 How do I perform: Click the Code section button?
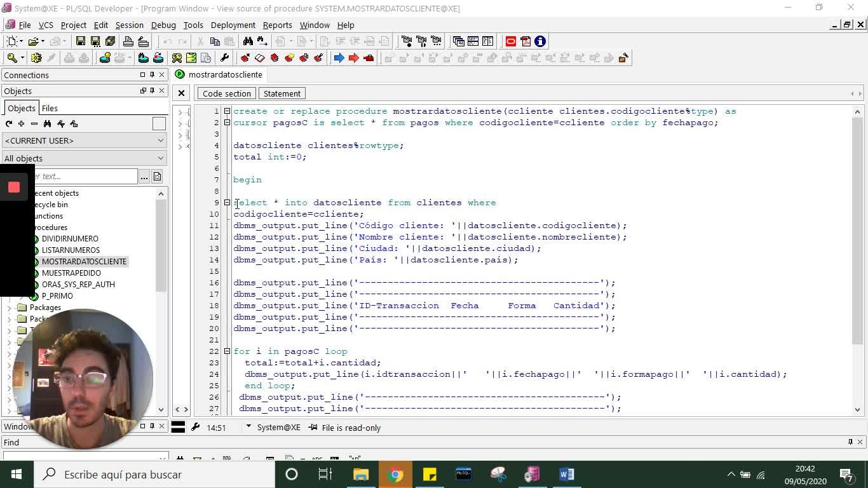coord(226,93)
